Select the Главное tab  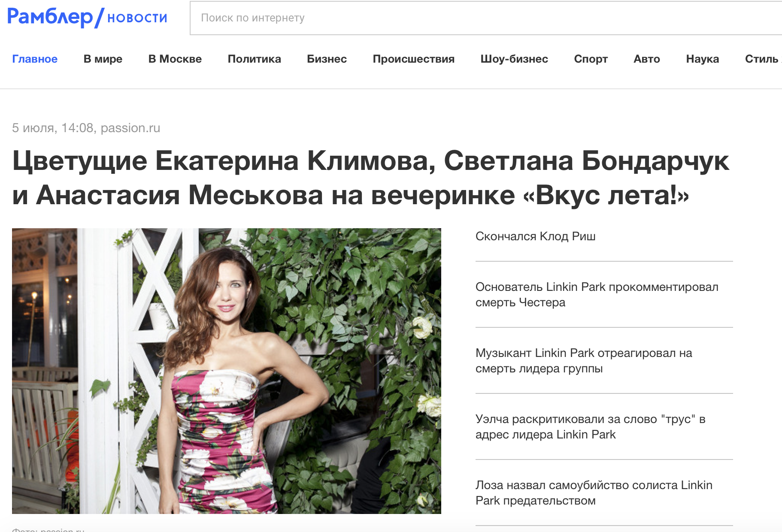click(35, 59)
